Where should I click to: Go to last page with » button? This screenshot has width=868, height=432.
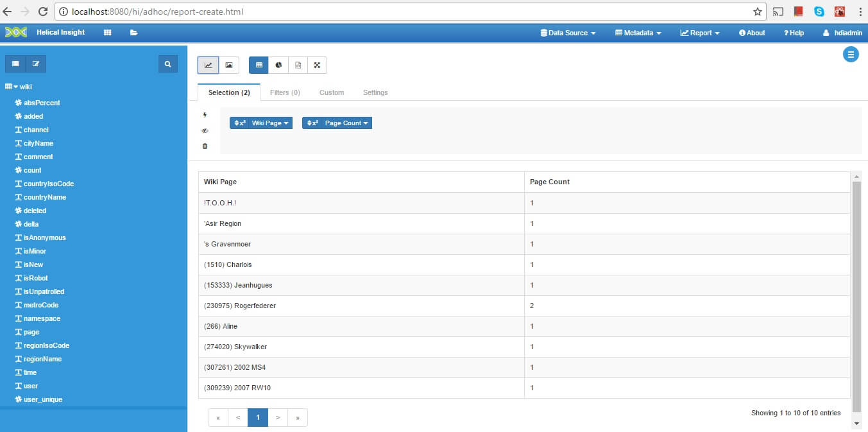[298, 417]
